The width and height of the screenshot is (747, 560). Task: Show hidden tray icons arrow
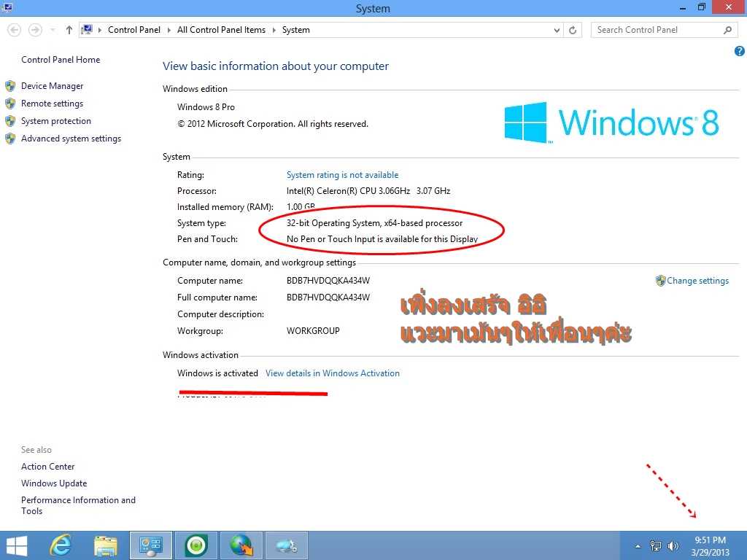click(638, 546)
